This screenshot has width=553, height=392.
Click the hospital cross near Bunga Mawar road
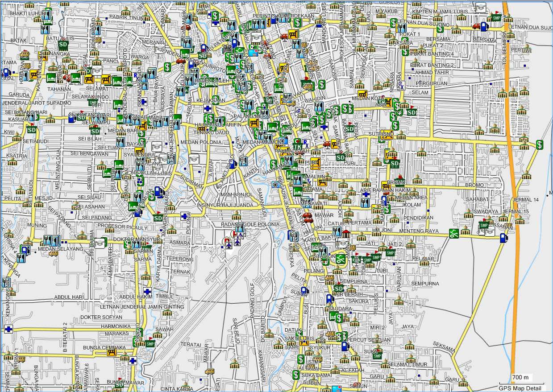point(133,361)
